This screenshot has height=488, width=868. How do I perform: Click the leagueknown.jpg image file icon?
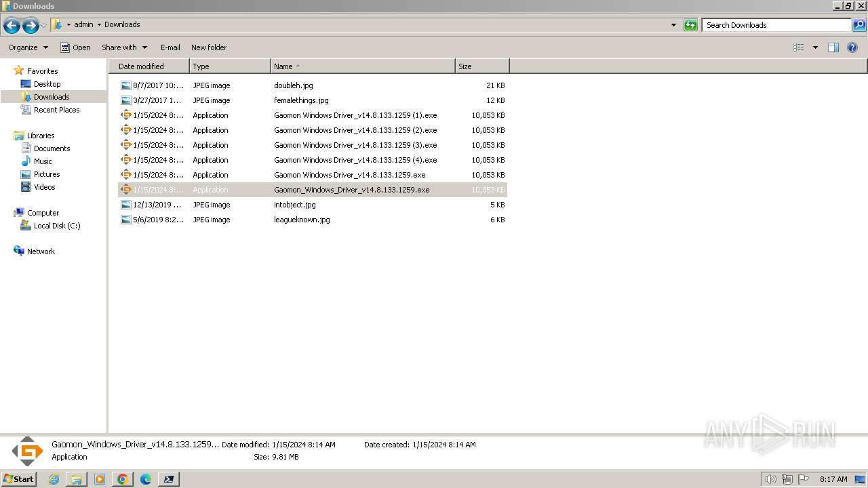point(125,220)
